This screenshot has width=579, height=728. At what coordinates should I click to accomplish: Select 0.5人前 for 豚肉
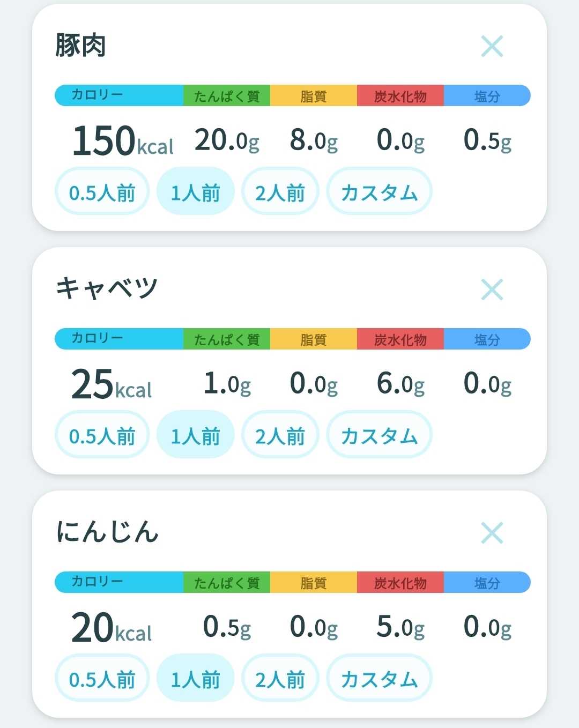[102, 191]
